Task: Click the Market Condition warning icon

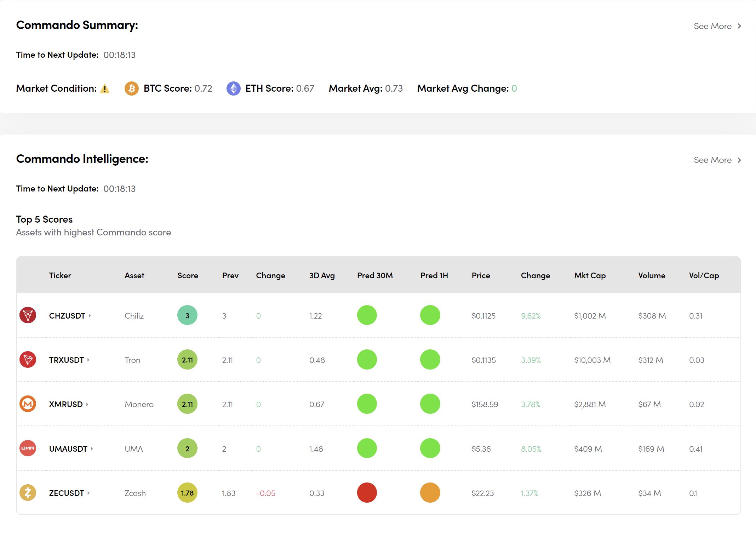Action: (105, 88)
